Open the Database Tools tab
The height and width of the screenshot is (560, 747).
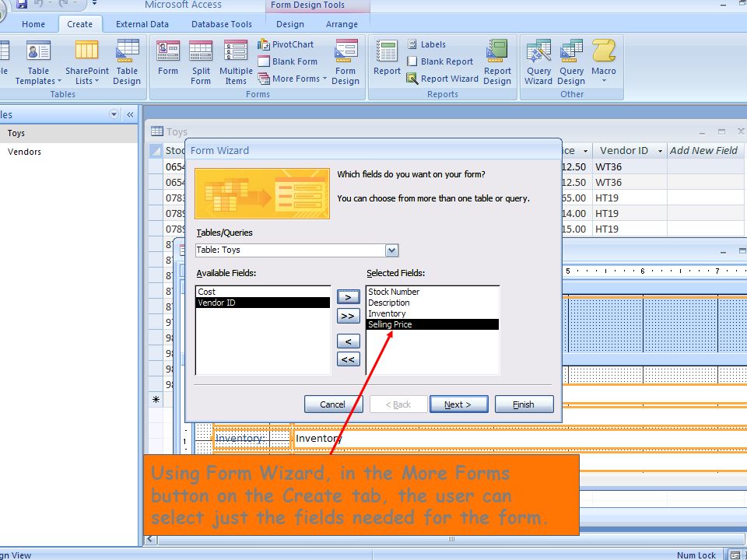[x=222, y=24]
